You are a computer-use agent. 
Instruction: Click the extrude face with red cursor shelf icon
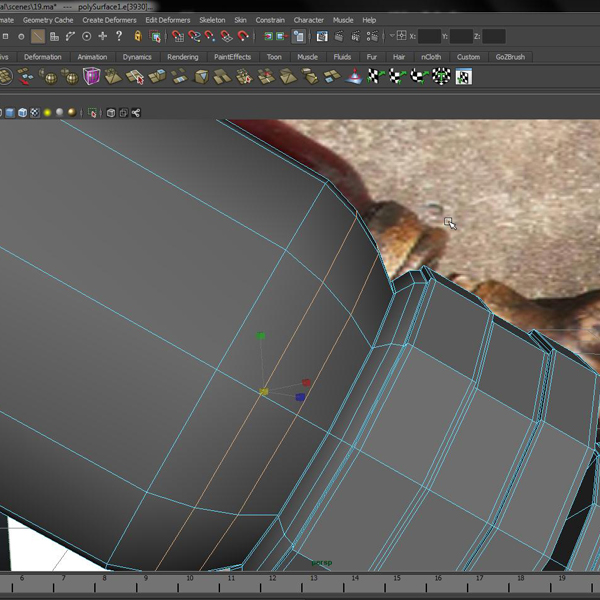135,76
